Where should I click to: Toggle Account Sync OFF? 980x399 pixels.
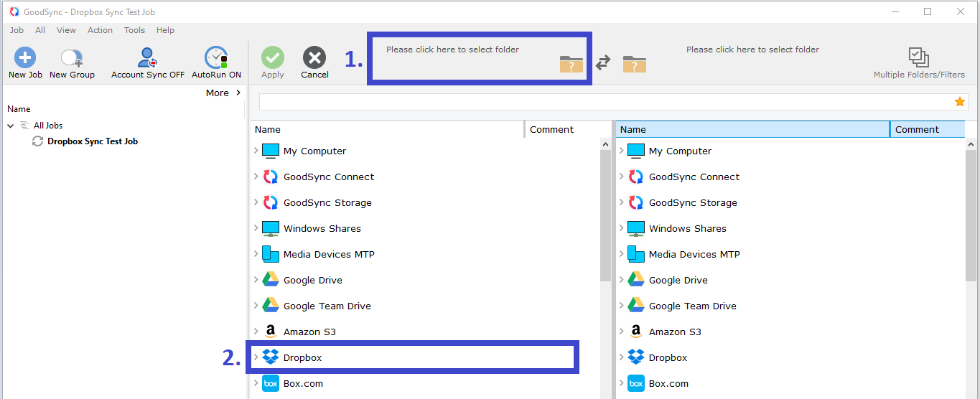148,58
